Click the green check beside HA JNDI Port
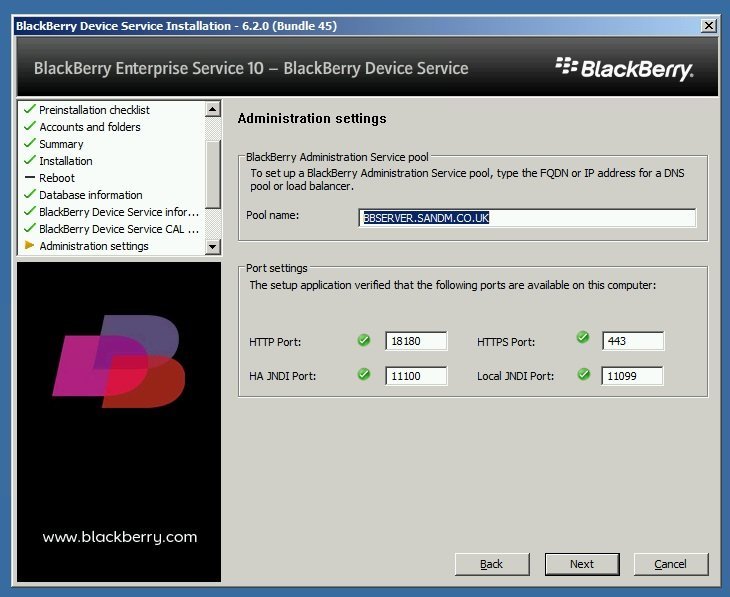 (x=364, y=375)
